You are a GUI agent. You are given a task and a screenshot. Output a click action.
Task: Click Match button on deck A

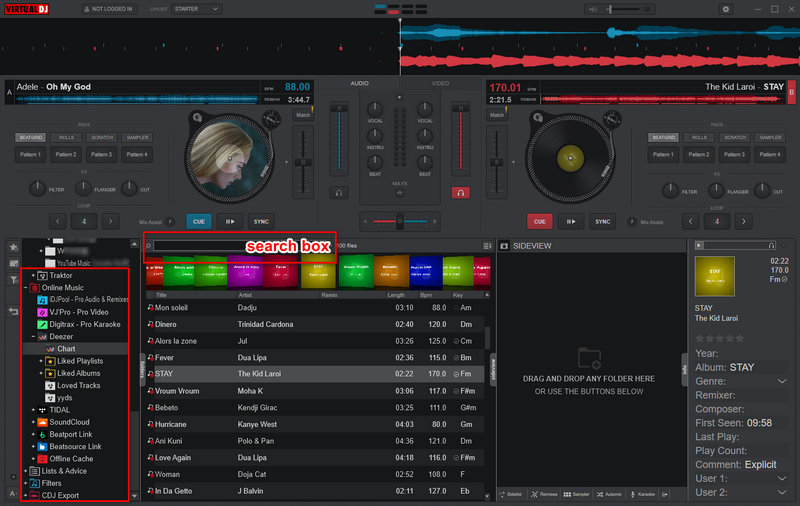[303, 115]
